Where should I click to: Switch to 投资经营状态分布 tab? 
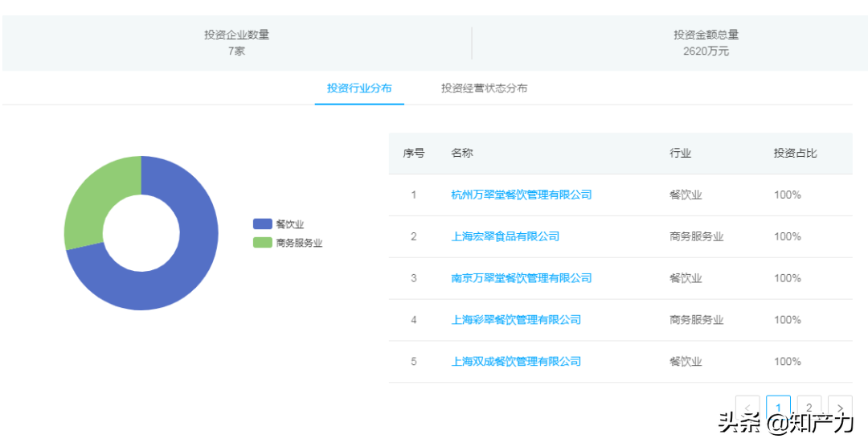tap(484, 88)
